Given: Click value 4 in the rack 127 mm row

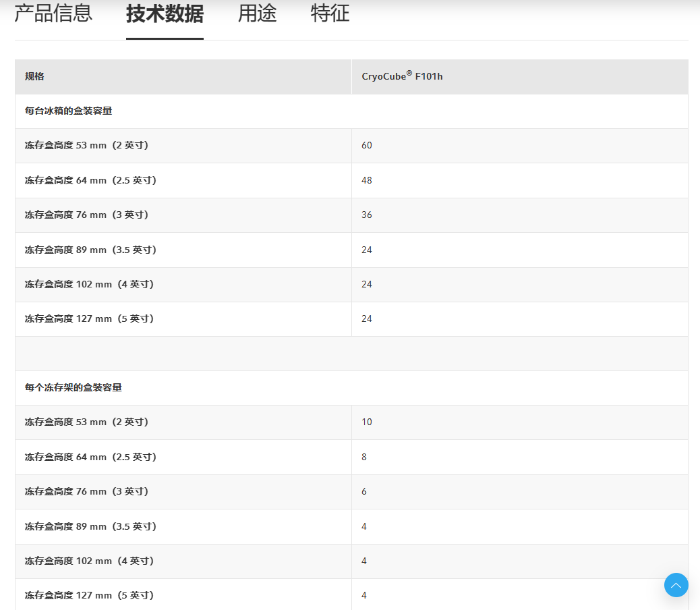Looking at the screenshot, I should [x=520, y=594].
